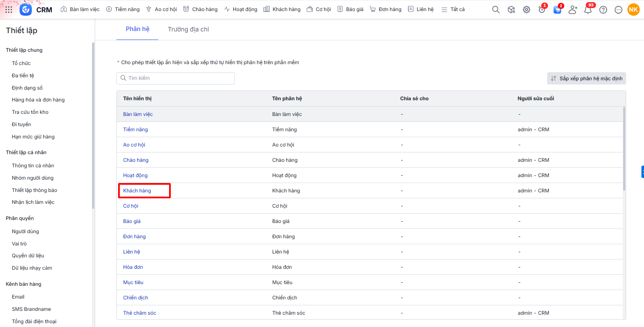The image size is (644, 327).
Task: Open the notifications bell icon
Action: pos(588,10)
